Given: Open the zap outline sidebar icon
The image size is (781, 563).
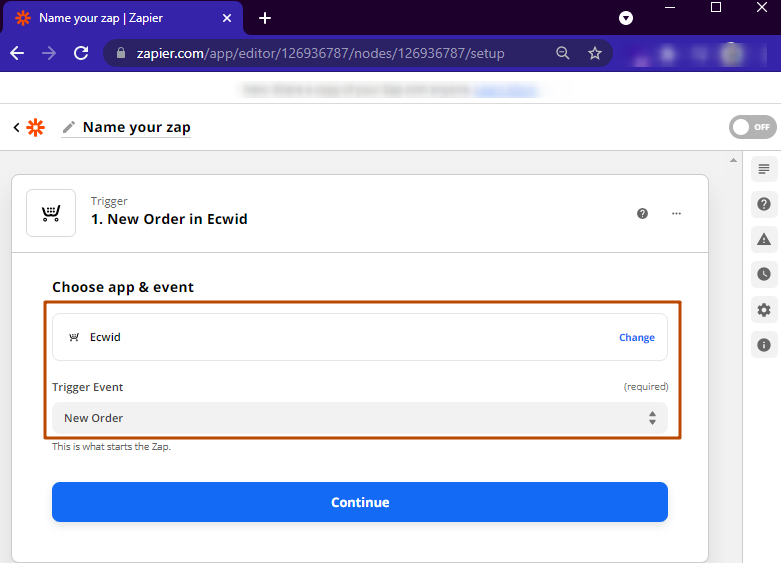Looking at the screenshot, I should pos(764,169).
